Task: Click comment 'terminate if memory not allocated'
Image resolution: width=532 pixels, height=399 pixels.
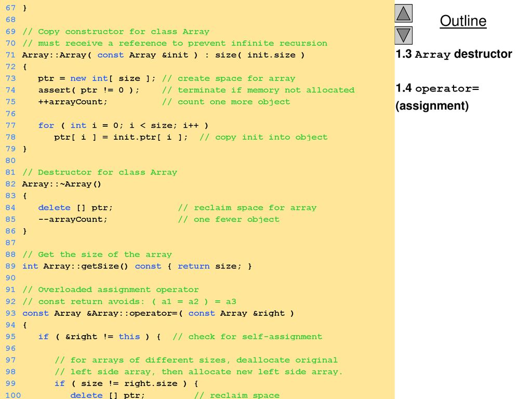Action: pyautogui.click(x=258, y=90)
